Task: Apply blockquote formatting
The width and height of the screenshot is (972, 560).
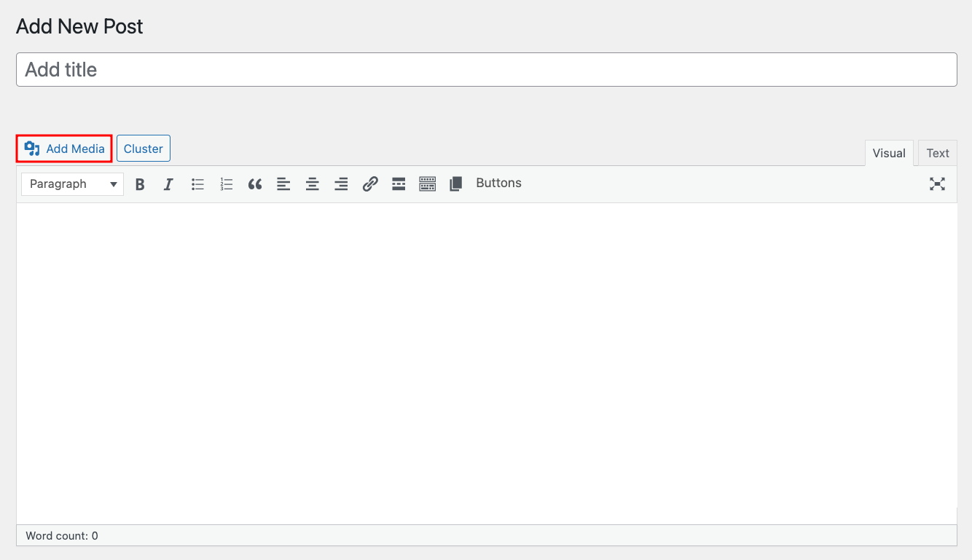Action: click(x=255, y=184)
